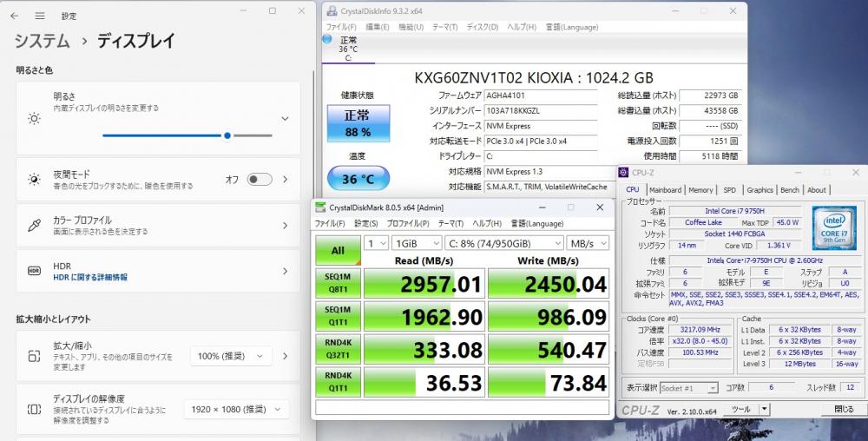
Task: Click the HDR badge icon
Action: 35,271
